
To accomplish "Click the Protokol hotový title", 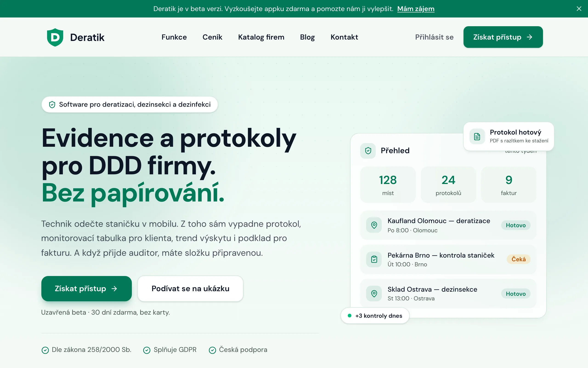I will tap(515, 132).
